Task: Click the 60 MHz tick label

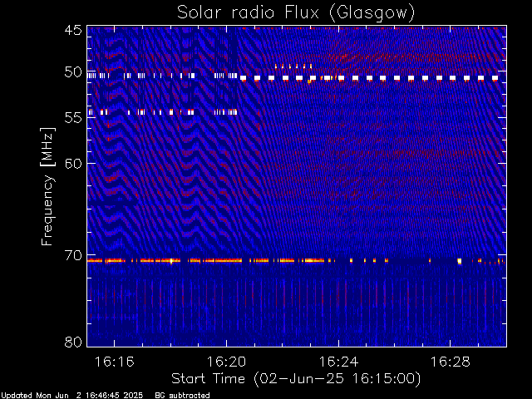Action: coord(73,164)
